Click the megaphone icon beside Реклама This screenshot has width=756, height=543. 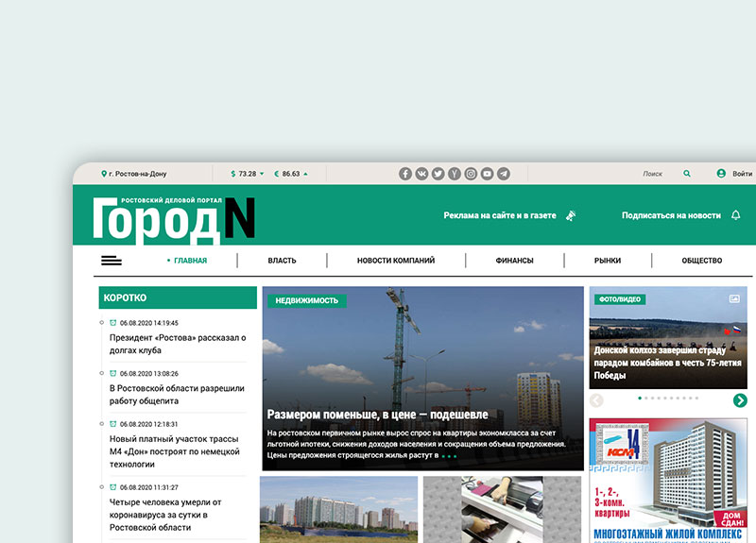coord(571,215)
